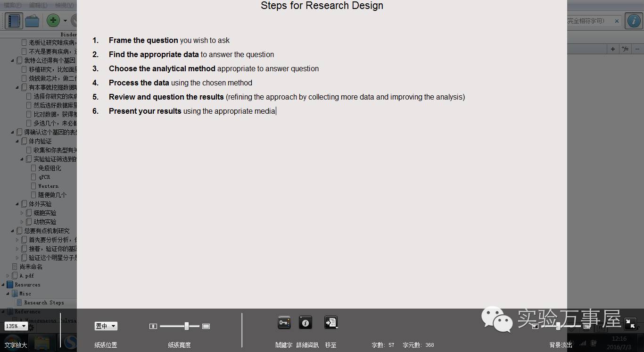The image size is (644, 352).
Task: Select Research Steps document in Binder
Action: [x=44, y=302]
